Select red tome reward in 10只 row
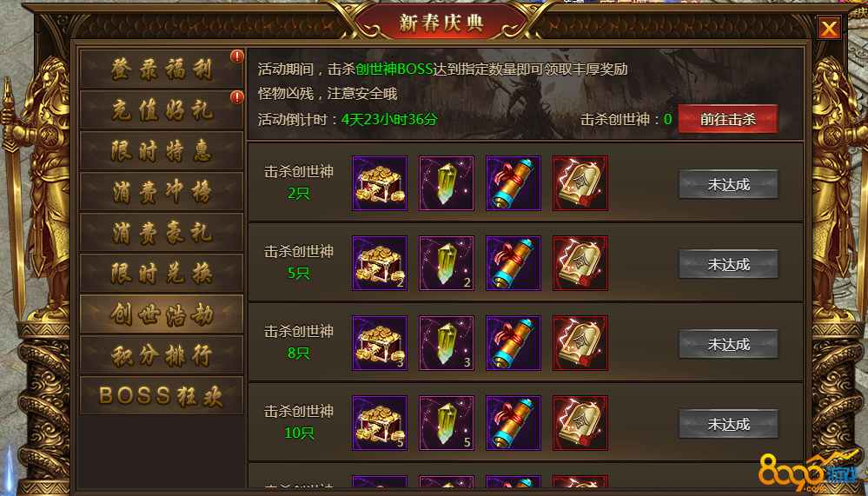The width and height of the screenshot is (868, 496). pos(580,423)
